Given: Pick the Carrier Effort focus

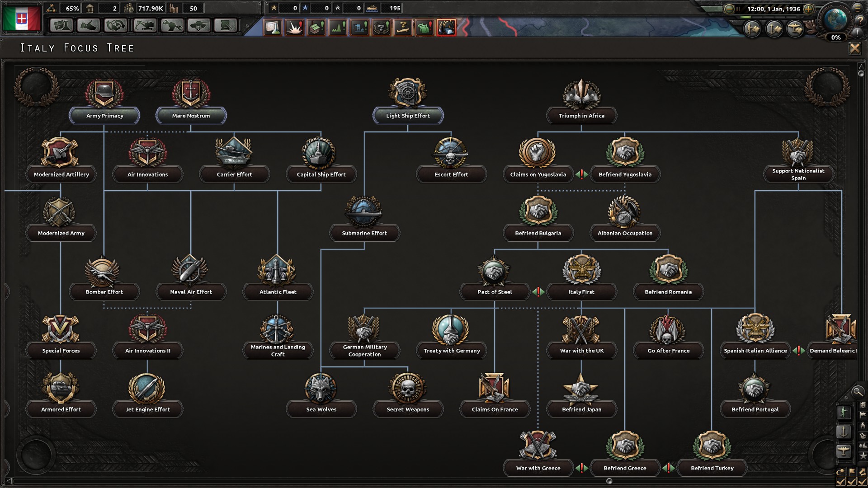Looking at the screenshot, I should 234,160.
